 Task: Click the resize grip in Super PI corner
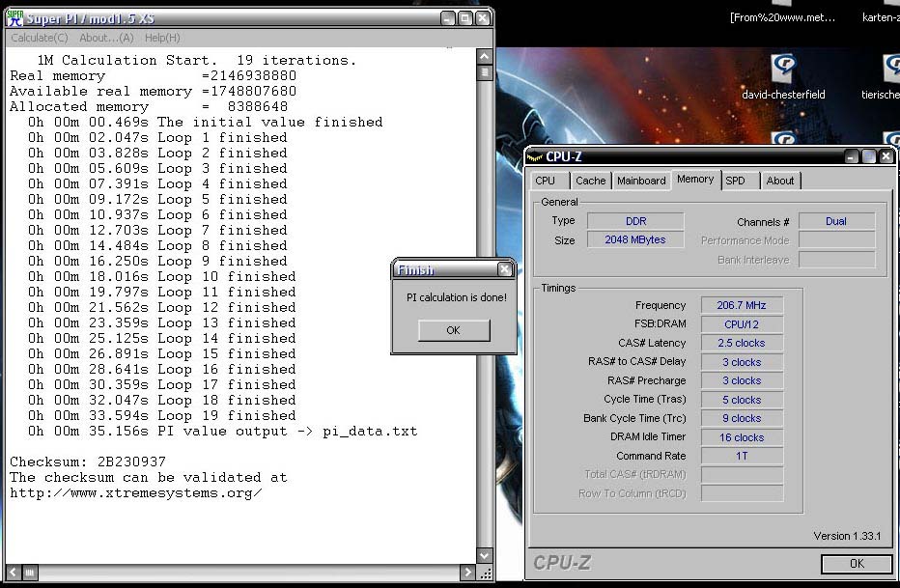tap(485, 572)
